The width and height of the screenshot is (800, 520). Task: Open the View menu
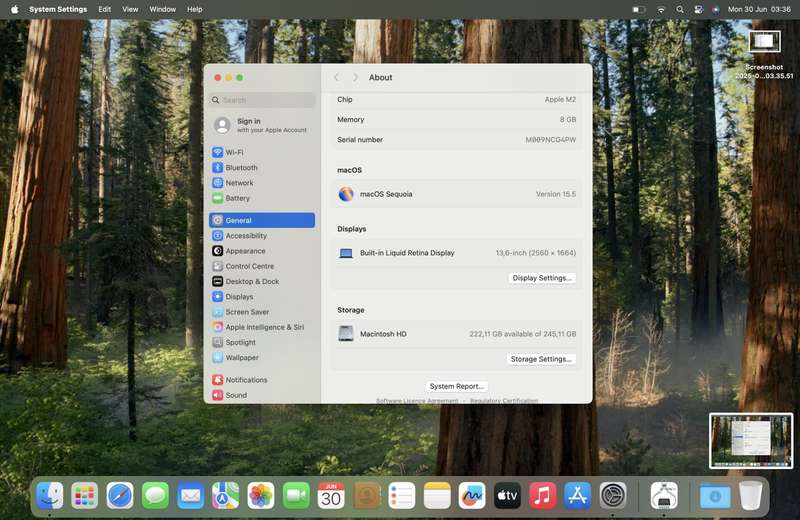(x=130, y=9)
